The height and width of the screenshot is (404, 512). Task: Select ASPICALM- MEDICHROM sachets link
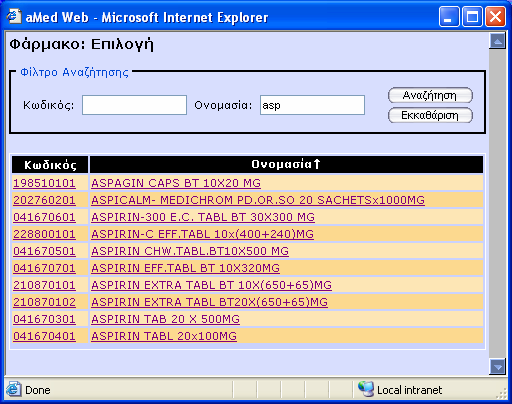(258, 200)
